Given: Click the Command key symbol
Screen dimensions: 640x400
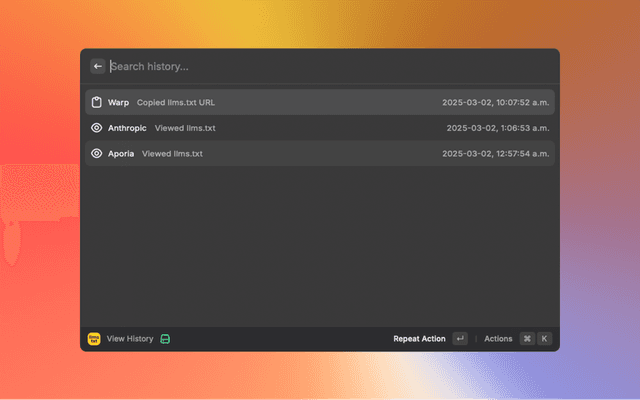Looking at the screenshot, I should [x=527, y=339].
